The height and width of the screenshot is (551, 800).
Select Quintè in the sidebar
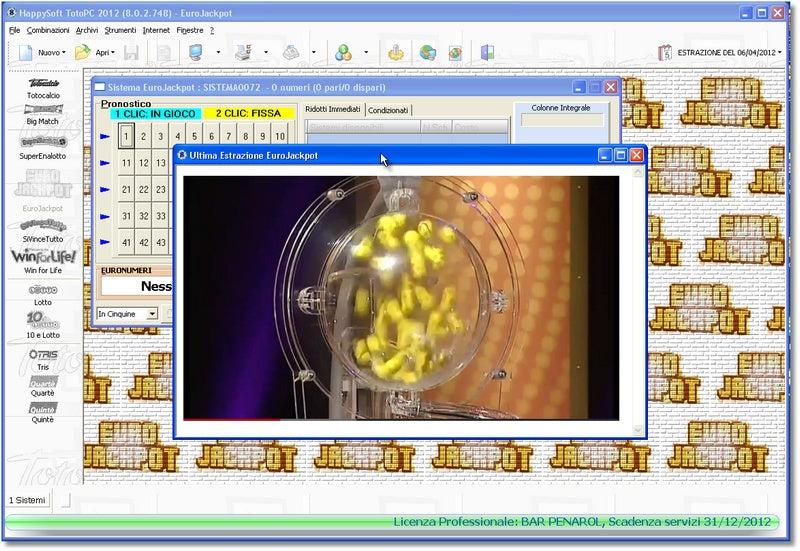coord(43,413)
